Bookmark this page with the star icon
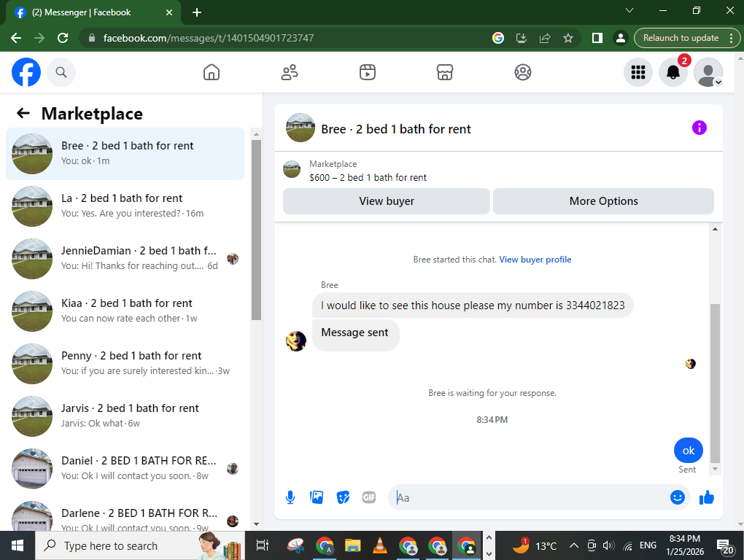 tap(568, 38)
